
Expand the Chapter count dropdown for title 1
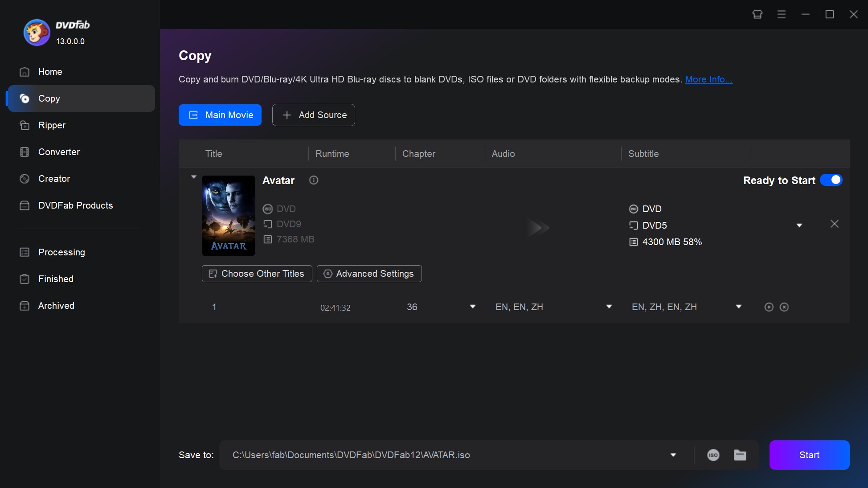point(473,307)
